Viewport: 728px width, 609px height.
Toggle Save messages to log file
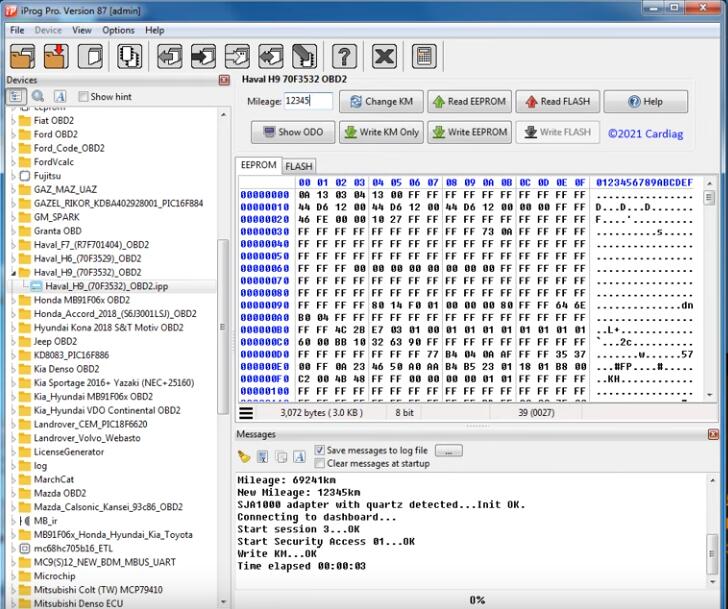click(x=319, y=450)
